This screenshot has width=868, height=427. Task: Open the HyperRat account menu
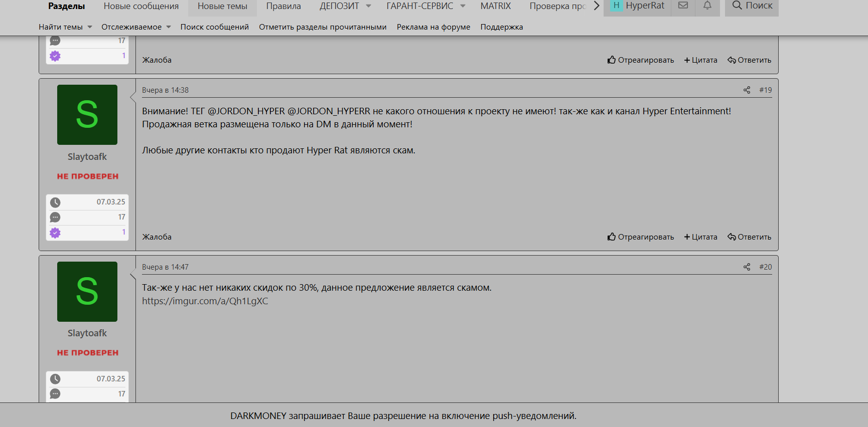click(x=638, y=6)
